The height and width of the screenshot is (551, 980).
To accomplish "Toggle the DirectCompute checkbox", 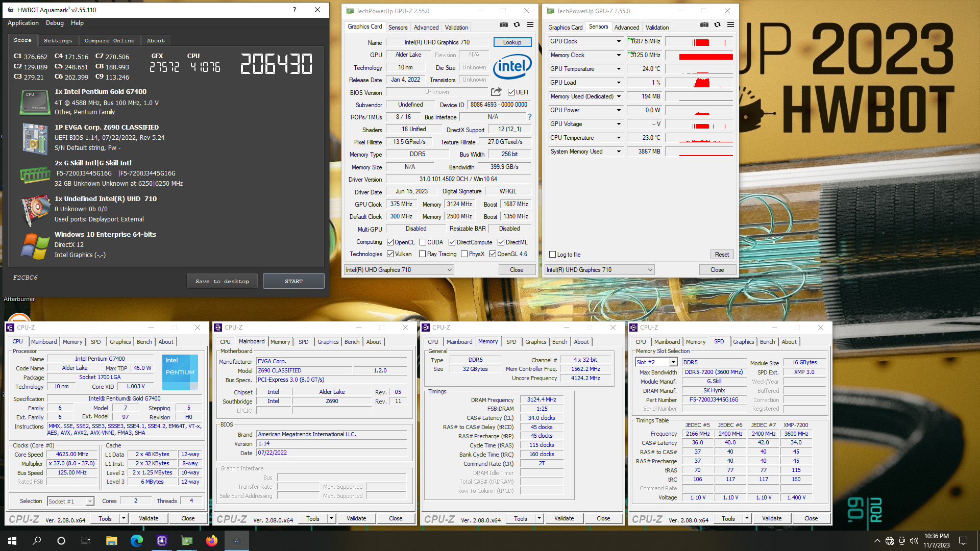I will tap(452, 242).
